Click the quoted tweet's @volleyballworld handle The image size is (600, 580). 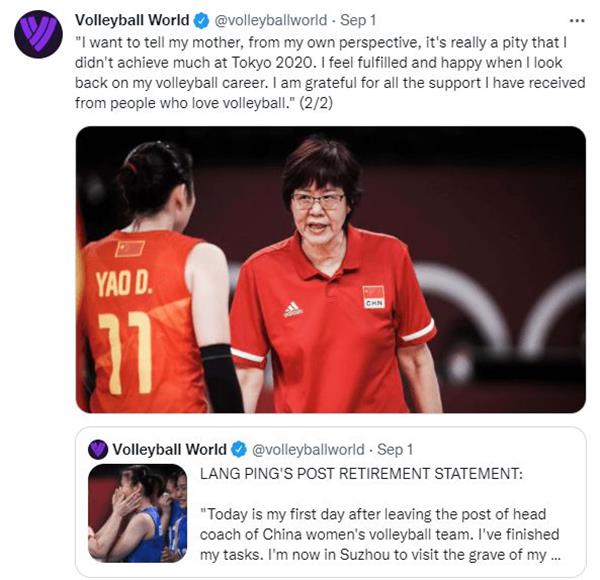click(308, 450)
